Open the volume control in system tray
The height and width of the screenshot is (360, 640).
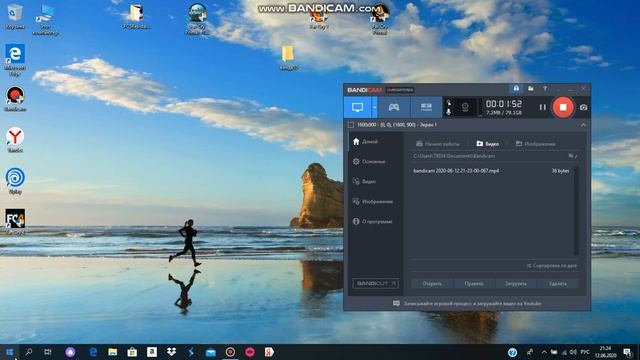click(573, 352)
